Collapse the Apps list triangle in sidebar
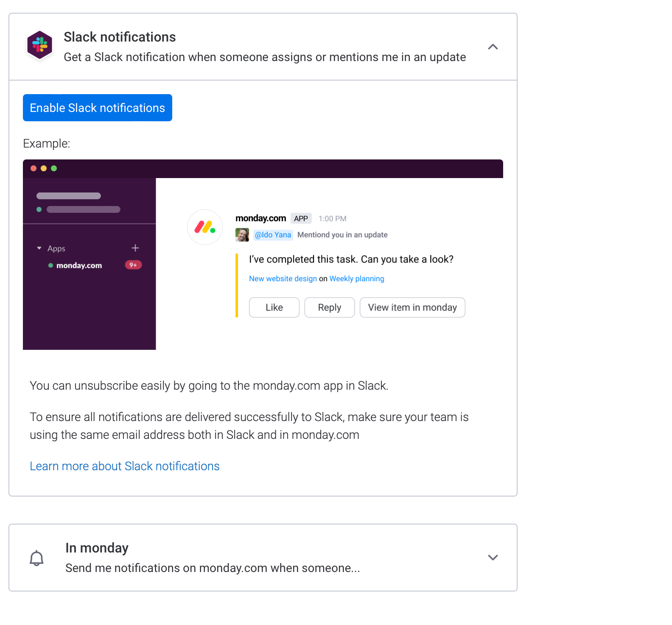The image size is (672, 625). pos(39,248)
